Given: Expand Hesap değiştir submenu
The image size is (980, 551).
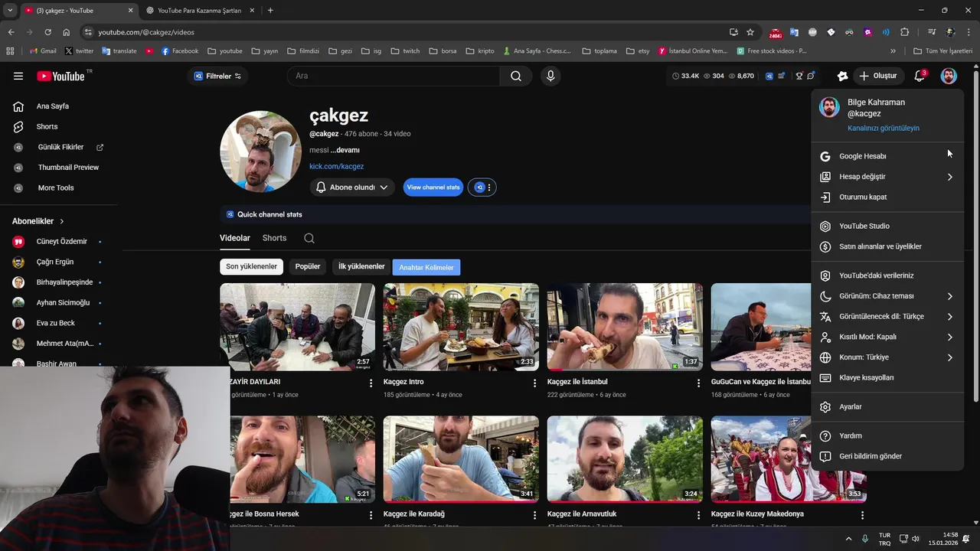Looking at the screenshot, I should pos(887,177).
